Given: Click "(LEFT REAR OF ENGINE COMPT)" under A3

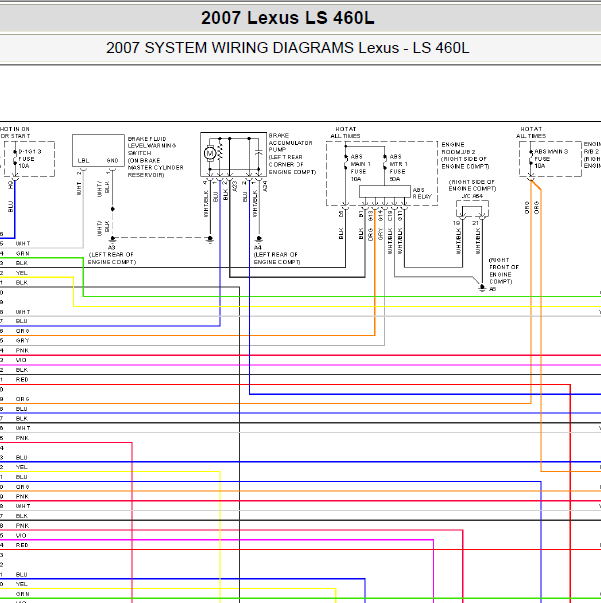Looking at the screenshot, I should [112, 258].
